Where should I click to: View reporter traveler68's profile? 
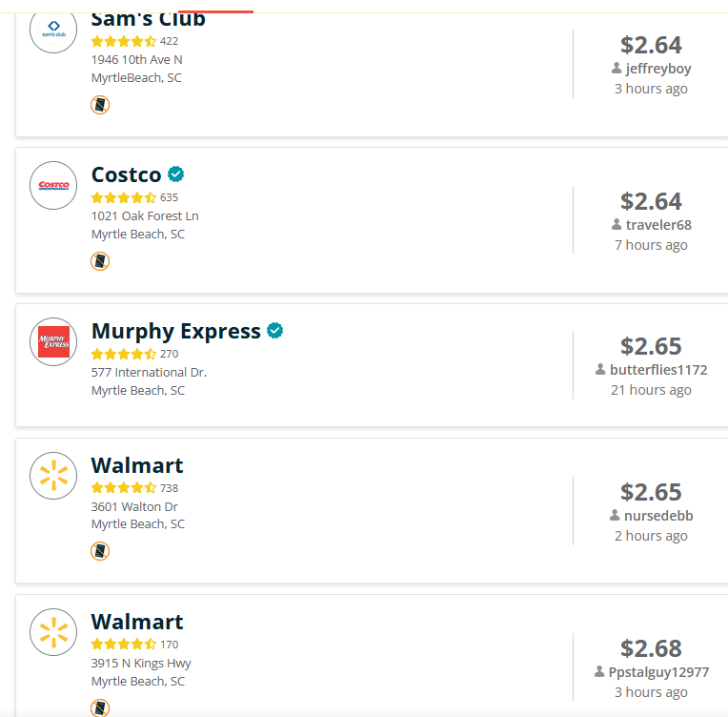click(x=658, y=225)
